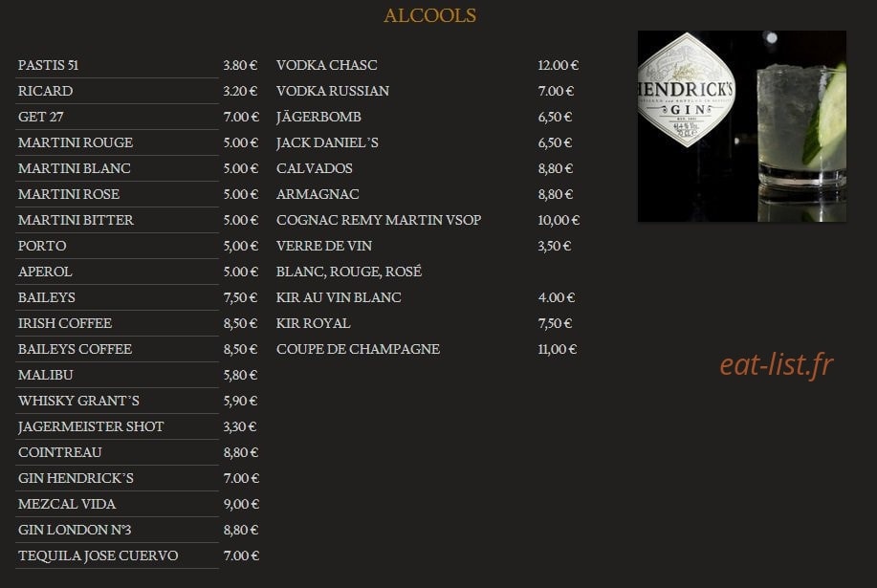The height and width of the screenshot is (588, 877).
Task: Click the GIN HENDRICK'S entry
Action: point(77,478)
